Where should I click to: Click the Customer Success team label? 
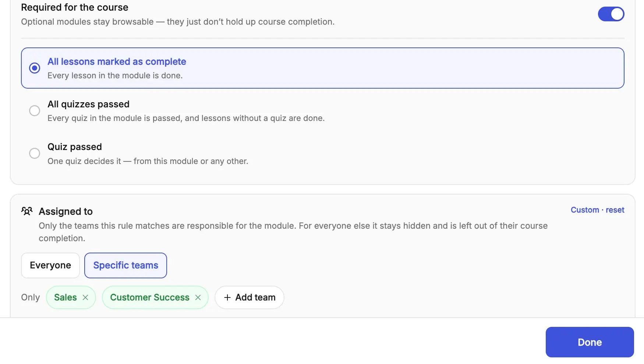coord(150,297)
